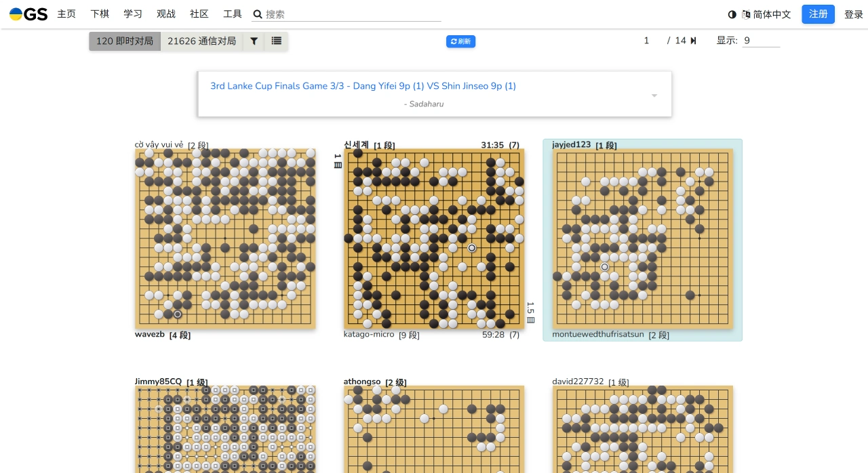The width and height of the screenshot is (868, 473).
Task: Click the 刷新 refresh button
Action: (x=460, y=41)
